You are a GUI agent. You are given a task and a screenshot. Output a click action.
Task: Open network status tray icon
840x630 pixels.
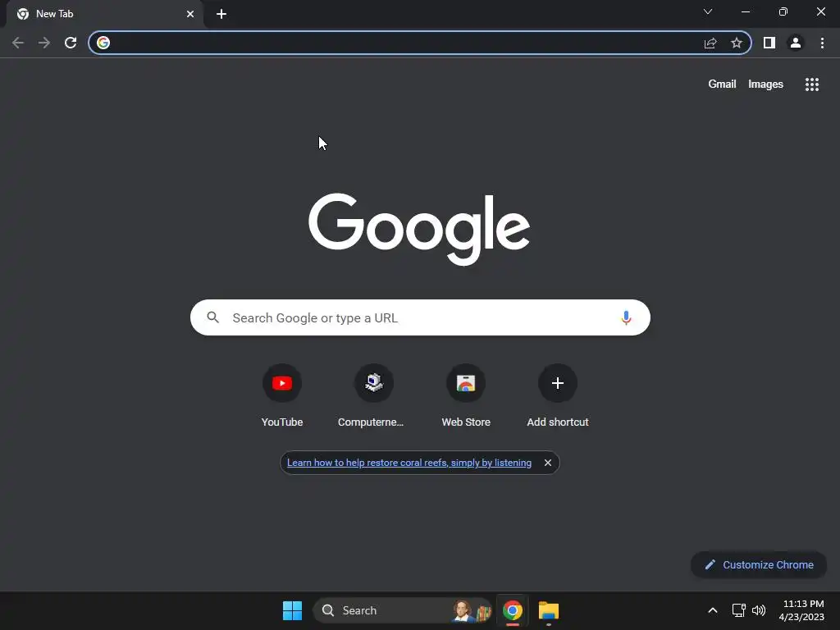739,610
